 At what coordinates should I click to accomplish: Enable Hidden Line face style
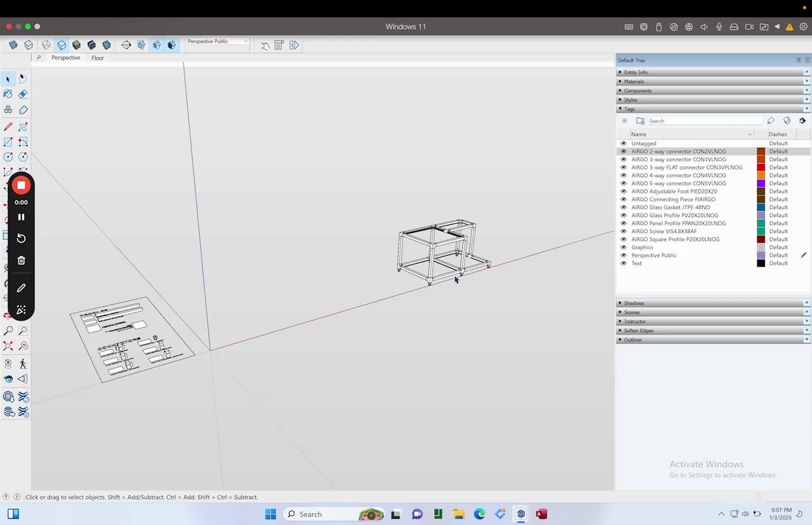62,45
